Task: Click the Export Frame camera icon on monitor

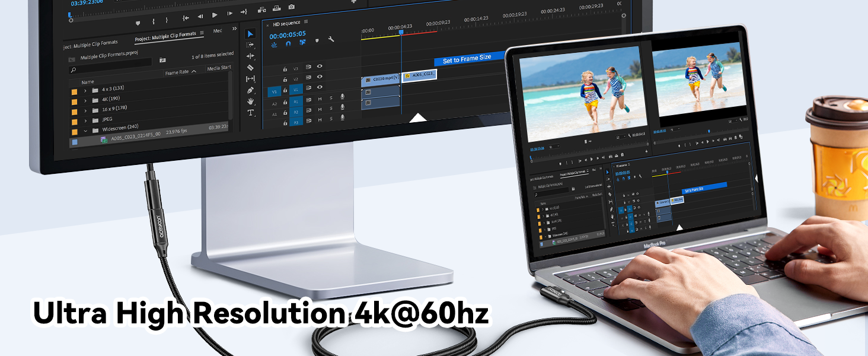Action: (291, 7)
